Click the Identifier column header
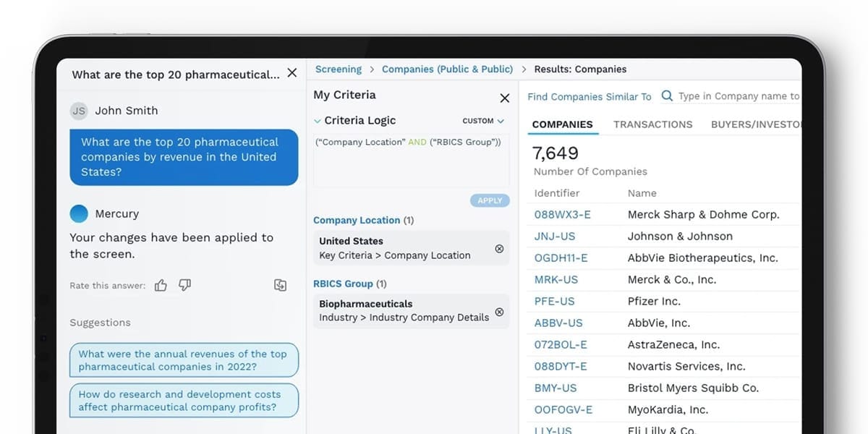Image resolution: width=868 pixels, height=434 pixels. click(557, 193)
